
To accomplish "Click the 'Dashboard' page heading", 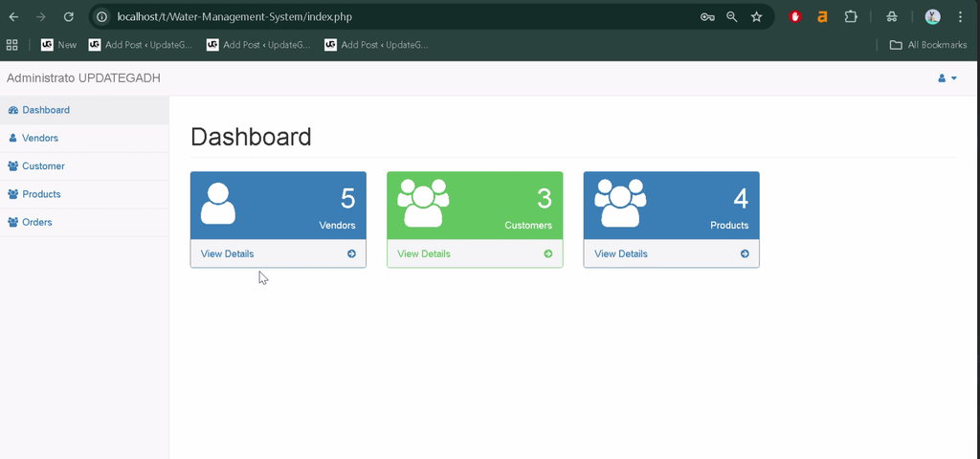I will pos(251,137).
